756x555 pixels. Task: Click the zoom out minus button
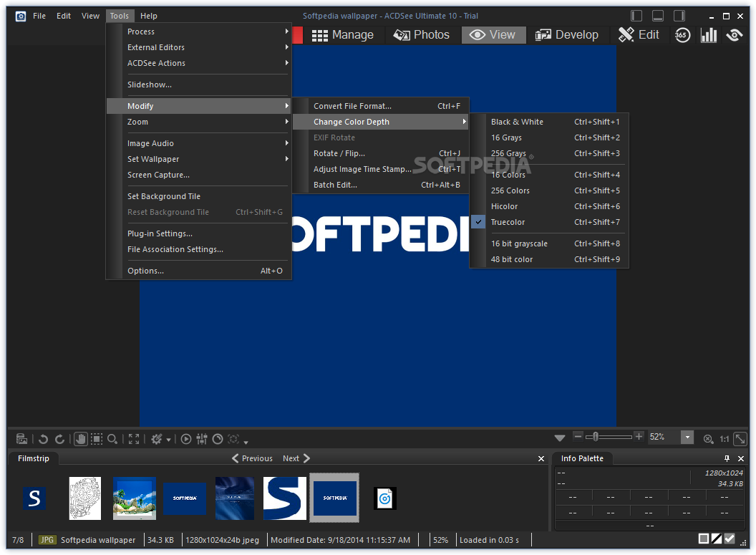(x=578, y=436)
